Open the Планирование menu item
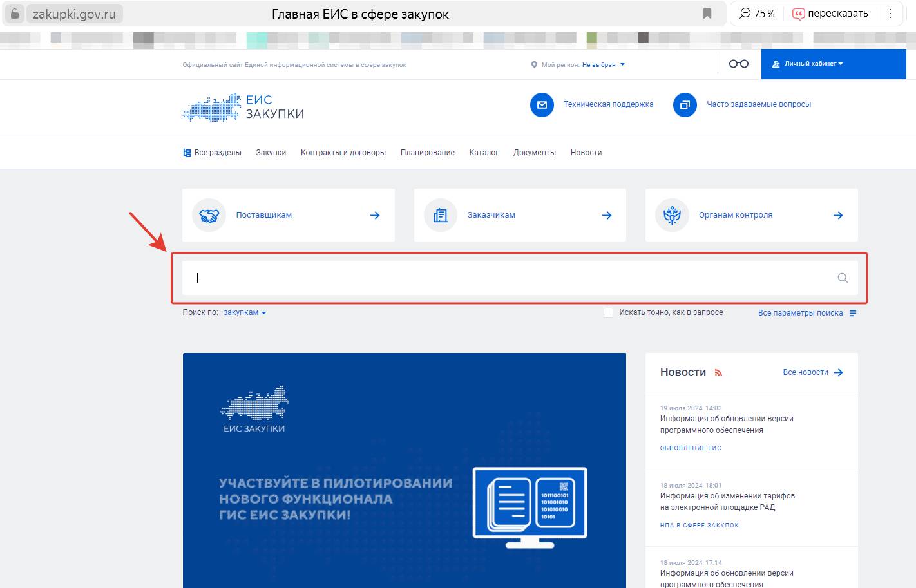This screenshot has width=916, height=588. (x=427, y=153)
